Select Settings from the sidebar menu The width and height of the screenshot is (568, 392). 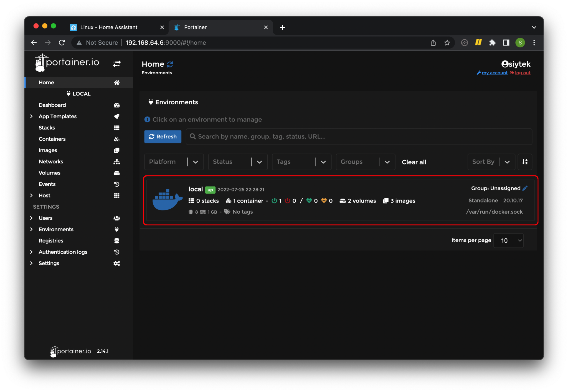[49, 263]
